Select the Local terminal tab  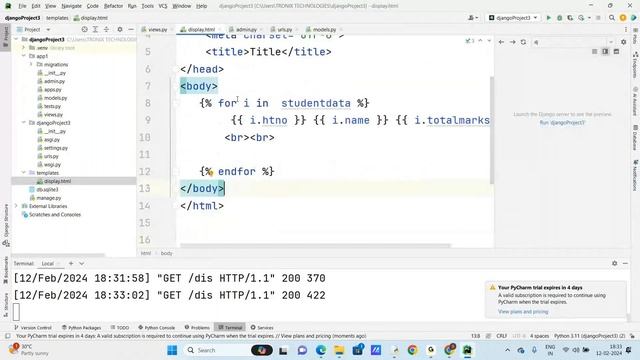pos(48,263)
